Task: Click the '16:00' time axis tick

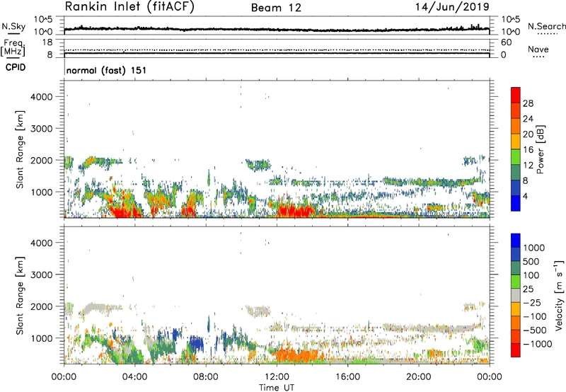Action: click(x=348, y=377)
